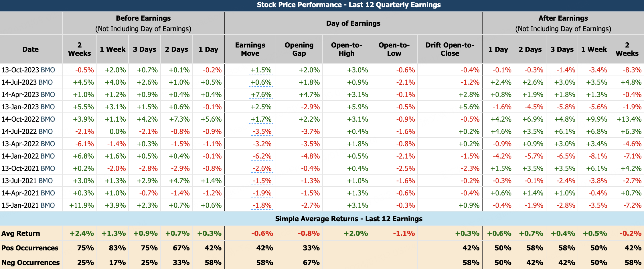Click the Opening Gap column header
The width and height of the screenshot is (644, 269).
coord(299,49)
